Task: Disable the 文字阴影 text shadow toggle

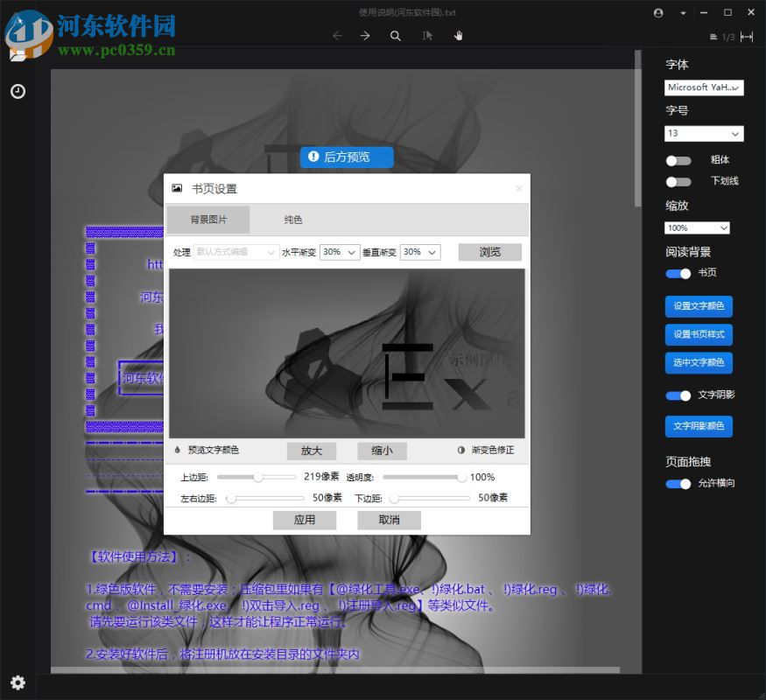Action: tap(678, 395)
